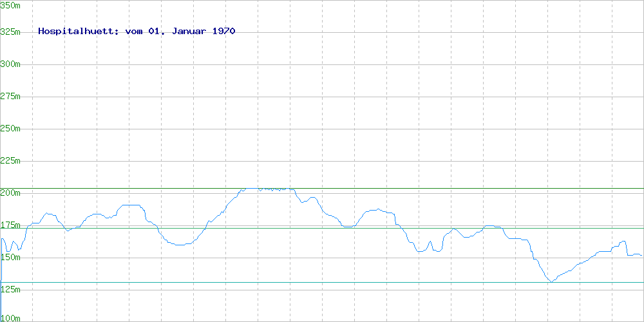This screenshot has width=644, height=322.
Task: Click the 250m elevation label
Action: pos(10,128)
